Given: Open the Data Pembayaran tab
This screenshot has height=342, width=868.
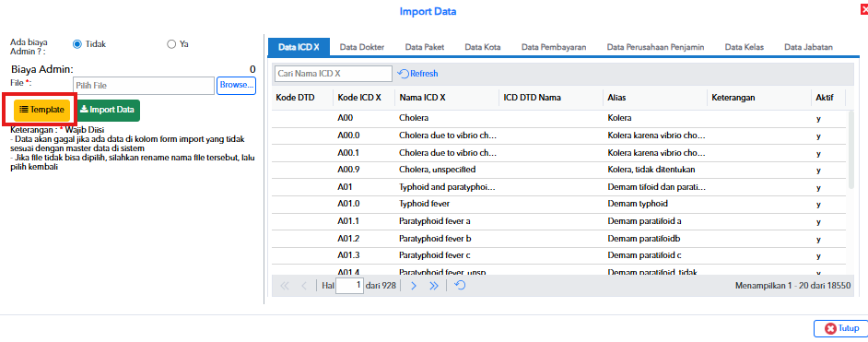Looking at the screenshot, I should click(554, 47).
